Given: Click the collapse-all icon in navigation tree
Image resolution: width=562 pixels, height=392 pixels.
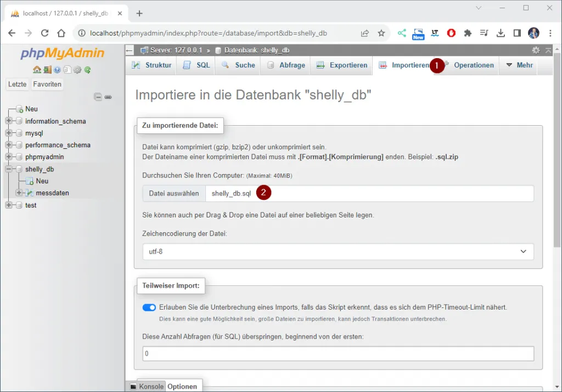Looking at the screenshot, I should (98, 97).
